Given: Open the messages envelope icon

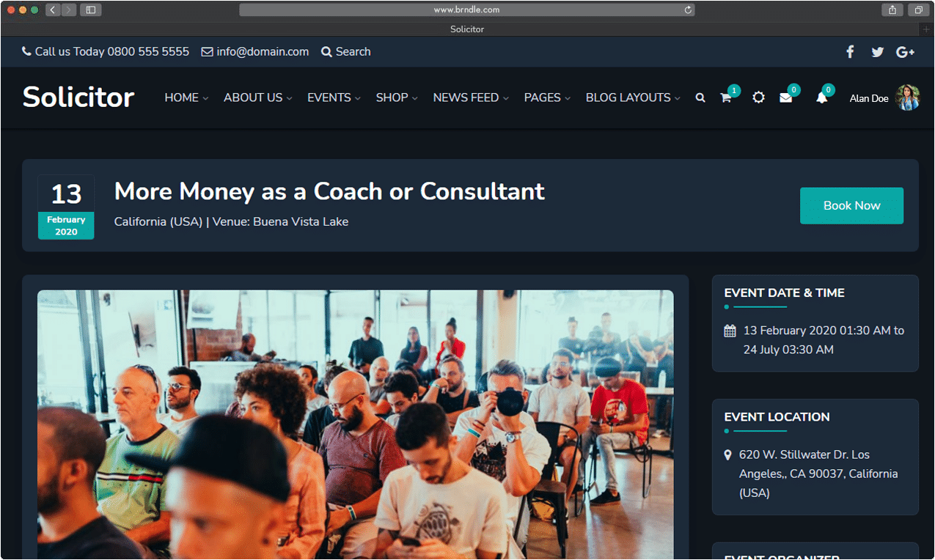Looking at the screenshot, I should (785, 97).
